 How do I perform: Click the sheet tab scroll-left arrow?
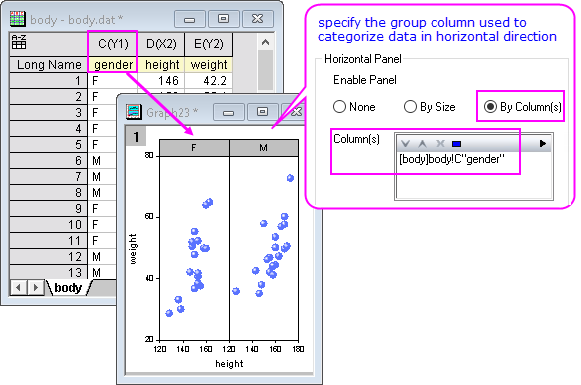pyautogui.click(x=19, y=288)
